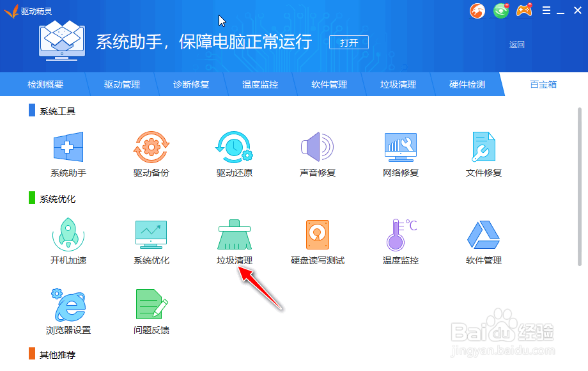This screenshot has height=371, width=588.
Task: Open the 温度监控 thermometer icon
Action: (401, 235)
